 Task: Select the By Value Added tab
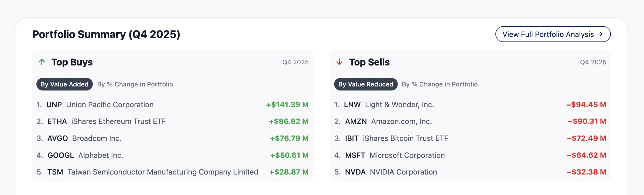tap(64, 84)
